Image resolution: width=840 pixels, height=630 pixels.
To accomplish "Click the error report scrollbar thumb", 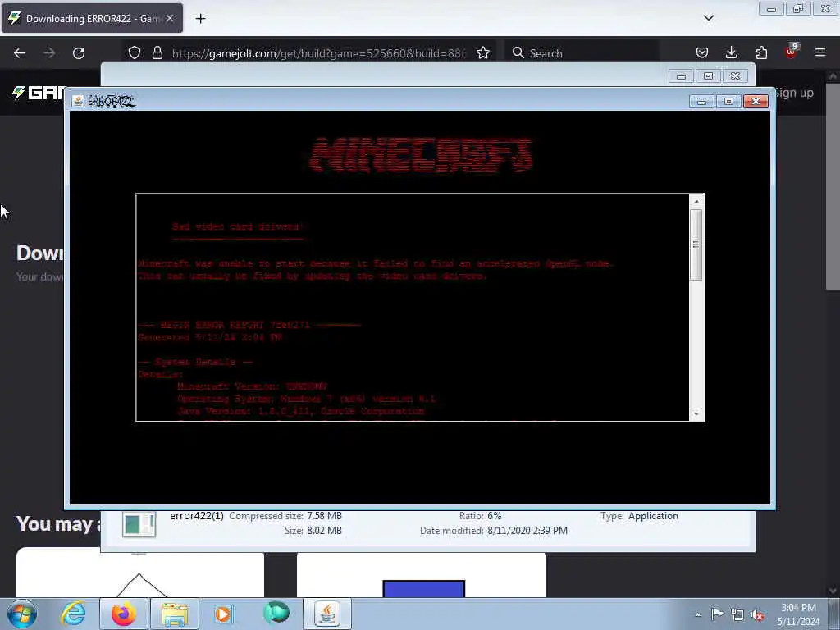I will 696,244.
